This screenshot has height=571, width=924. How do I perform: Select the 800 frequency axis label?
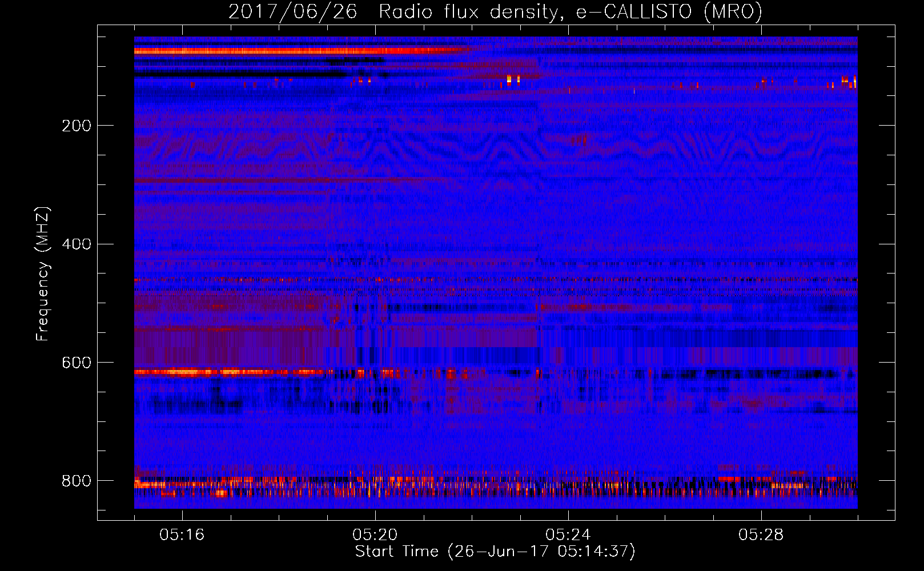(77, 481)
